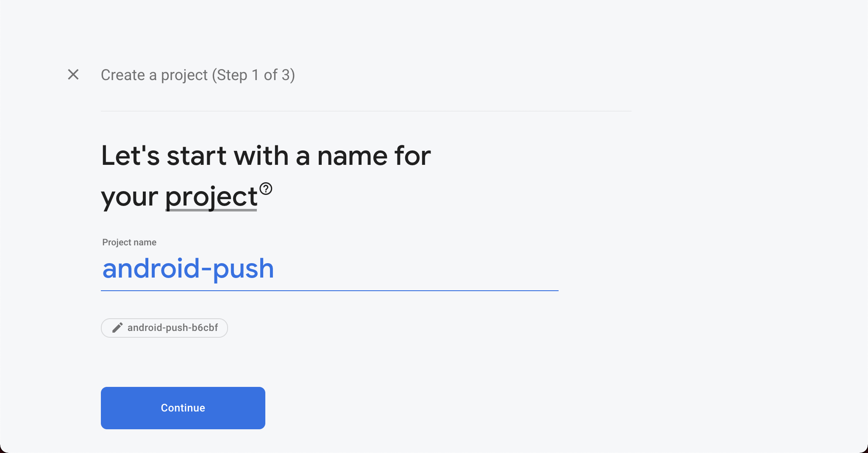Close the Create a project dialog
The image size is (868, 453).
coord(73,75)
